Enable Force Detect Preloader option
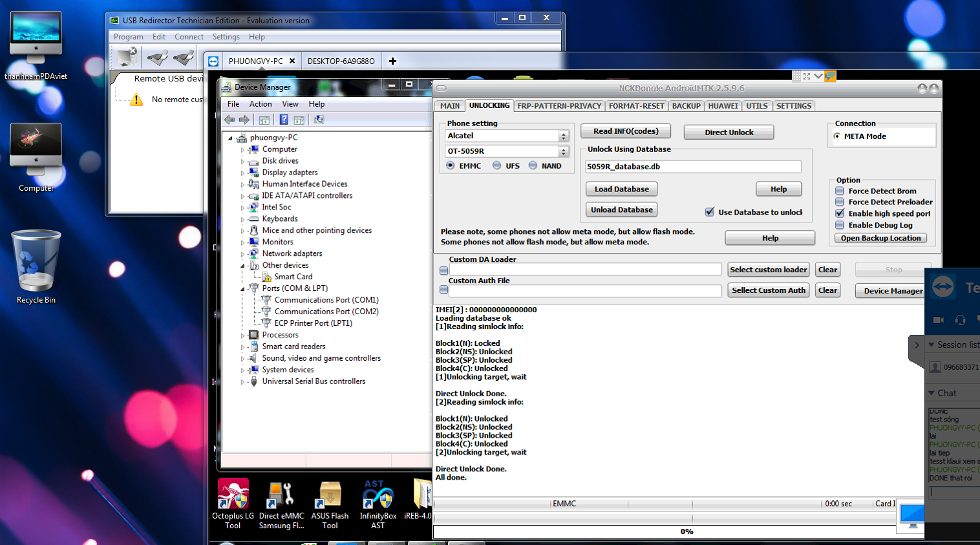Screen dimensions: 980x545 839,202
